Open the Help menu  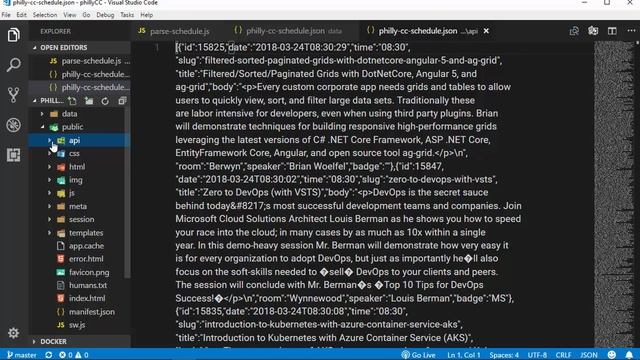(x=147, y=15)
